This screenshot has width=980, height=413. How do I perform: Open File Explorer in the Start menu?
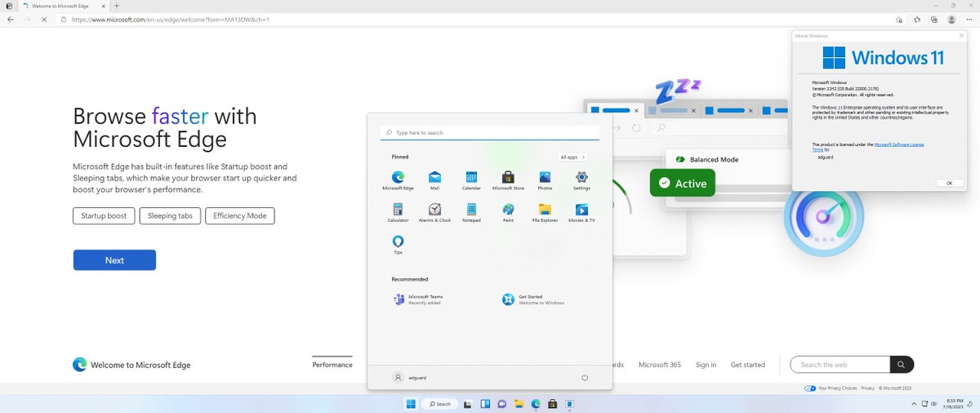point(545,212)
